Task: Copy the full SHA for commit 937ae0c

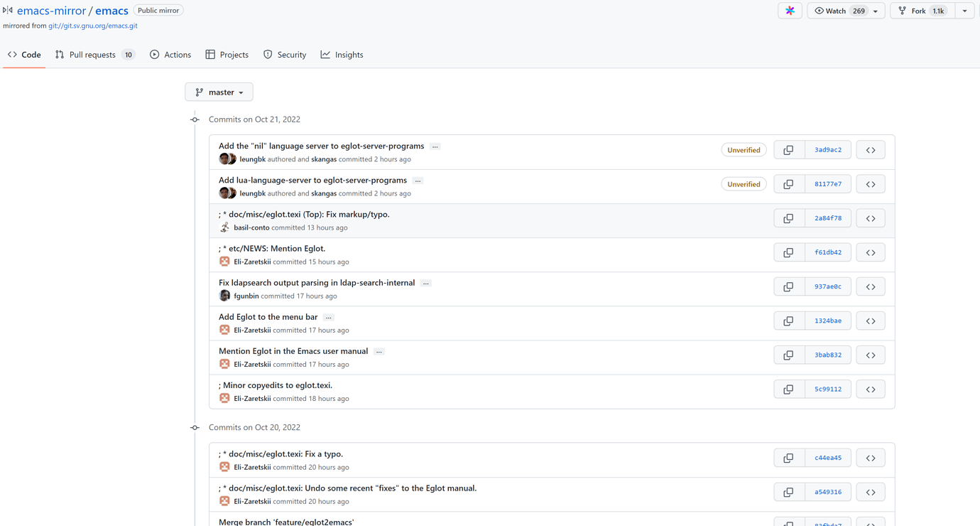Action: pyautogui.click(x=788, y=286)
